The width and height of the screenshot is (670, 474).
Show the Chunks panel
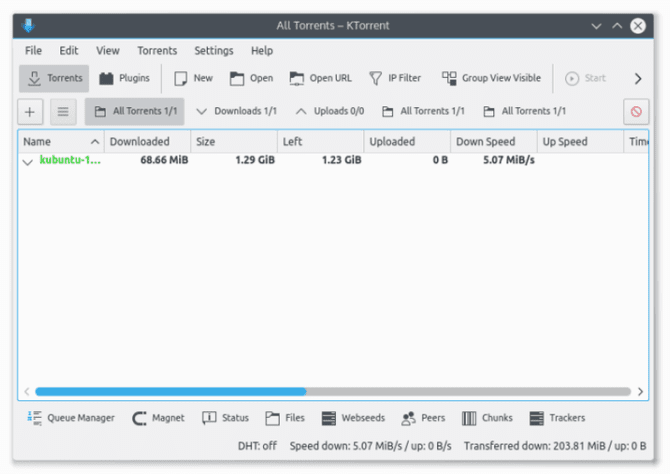pos(487,418)
